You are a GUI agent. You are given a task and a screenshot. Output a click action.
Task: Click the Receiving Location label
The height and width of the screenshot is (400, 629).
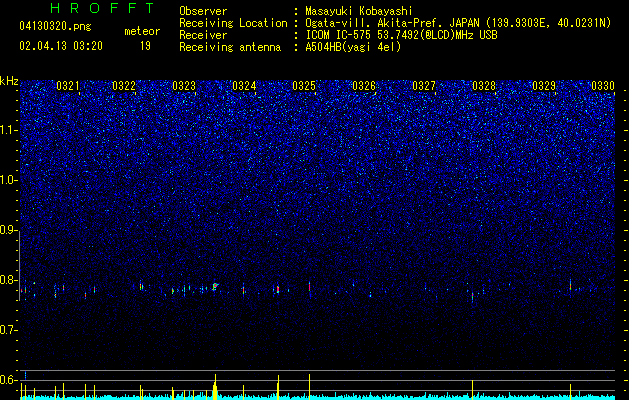[x=233, y=23]
